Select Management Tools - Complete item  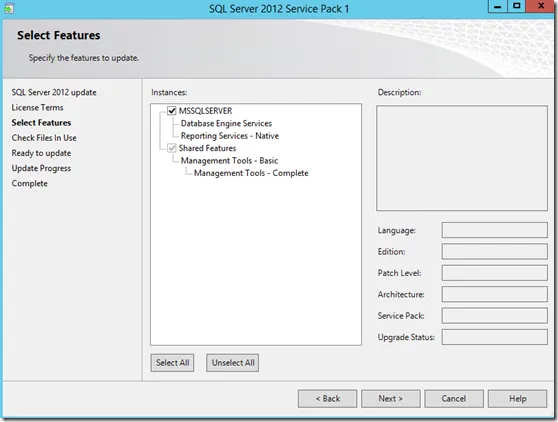pyautogui.click(x=251, y=173)
